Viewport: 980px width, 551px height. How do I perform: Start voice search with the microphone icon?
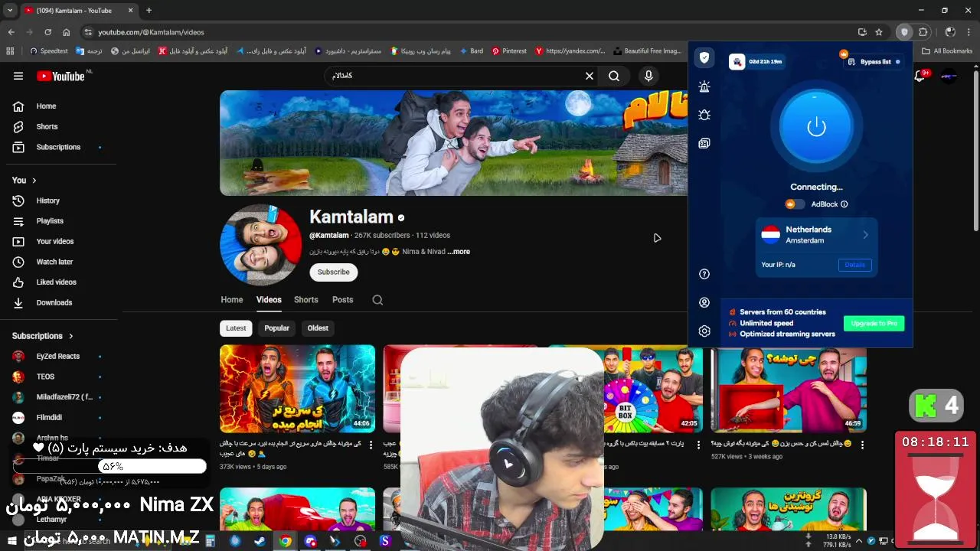click(x=648, y=76)
